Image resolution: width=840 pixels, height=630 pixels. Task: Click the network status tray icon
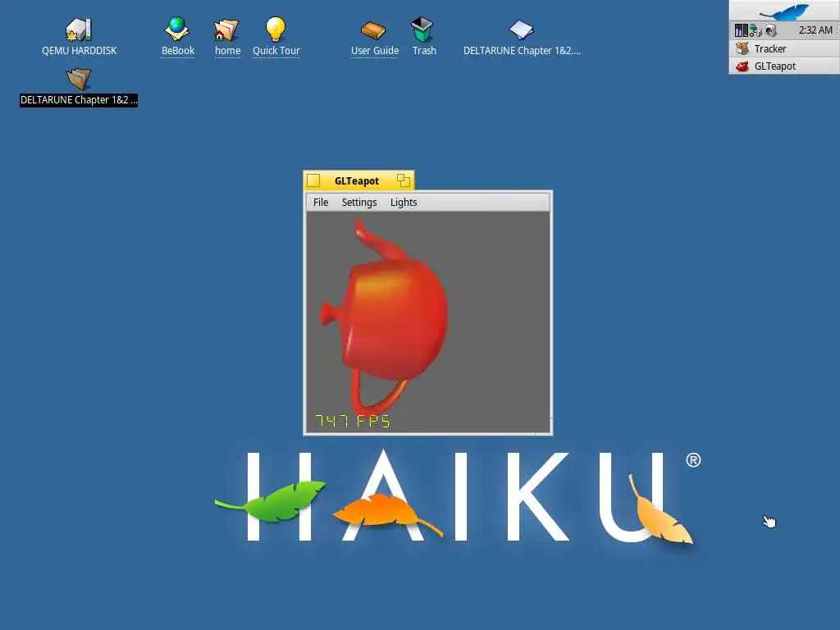[756, 30]
